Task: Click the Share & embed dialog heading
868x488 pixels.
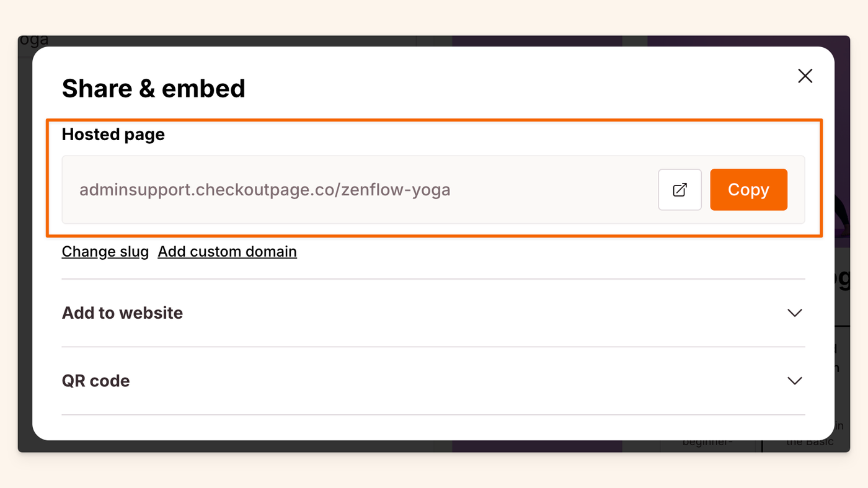Action: pos(153,89)
